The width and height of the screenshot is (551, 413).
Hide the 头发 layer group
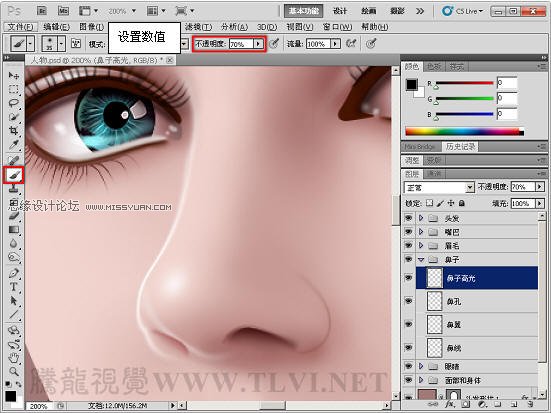(408, 218)
